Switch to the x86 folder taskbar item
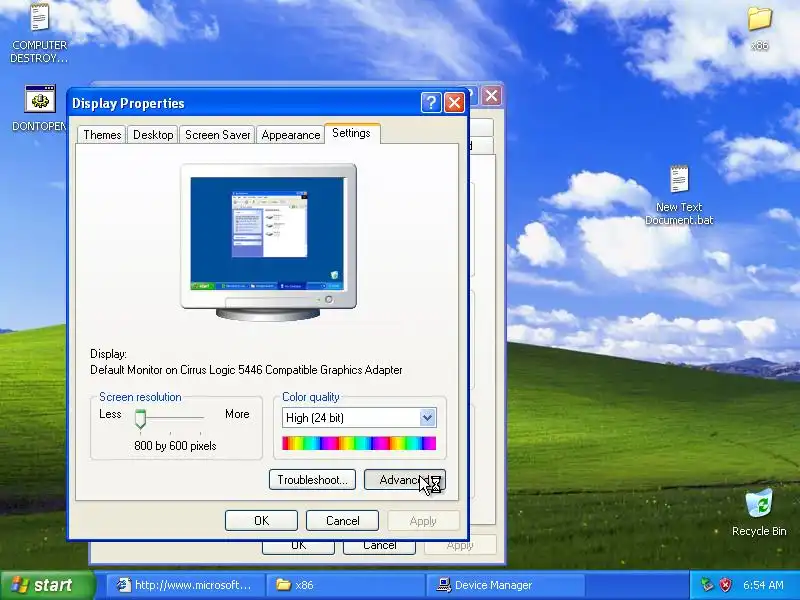Screen dimensions: 800x600 click(345, 585)
